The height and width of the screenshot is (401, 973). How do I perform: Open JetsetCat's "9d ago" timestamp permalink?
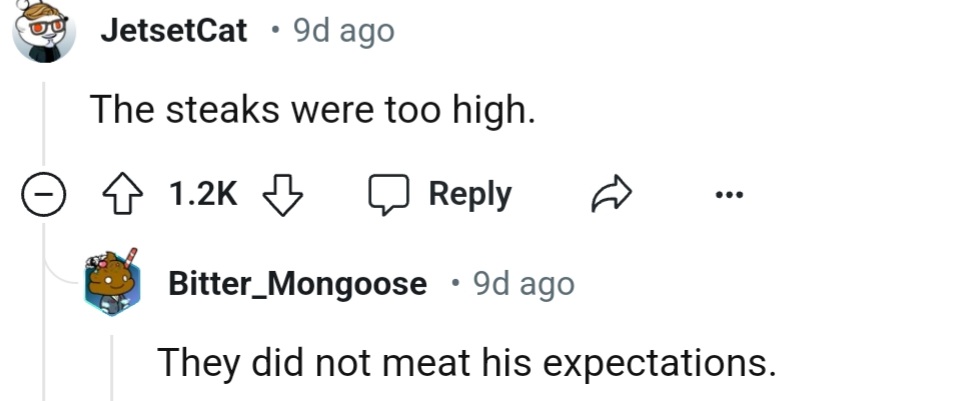tap(343, 31)
